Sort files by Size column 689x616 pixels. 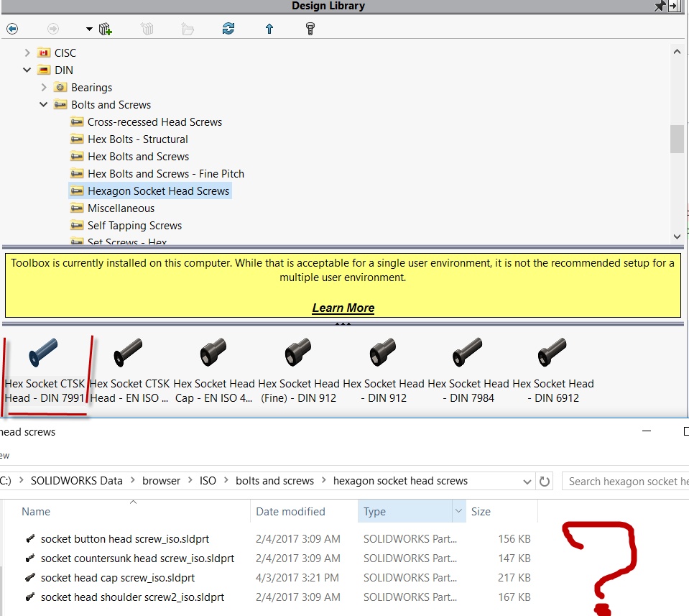(x=481, y=512)
